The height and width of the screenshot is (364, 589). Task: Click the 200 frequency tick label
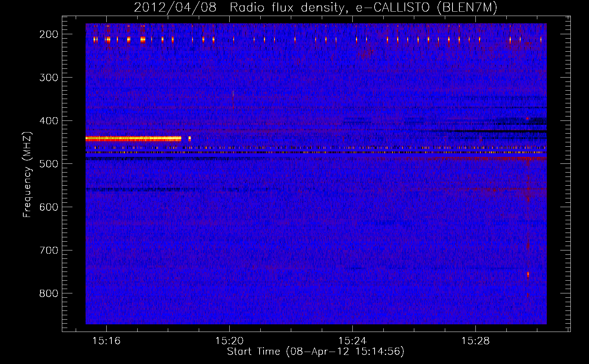[x=48, y=34]
